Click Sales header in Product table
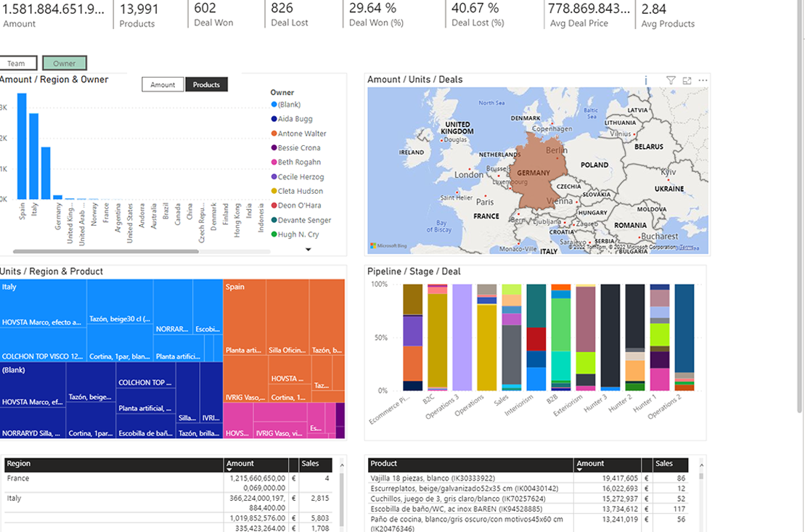The height and width of the screenshot is (532, 805). coord(670,465)
